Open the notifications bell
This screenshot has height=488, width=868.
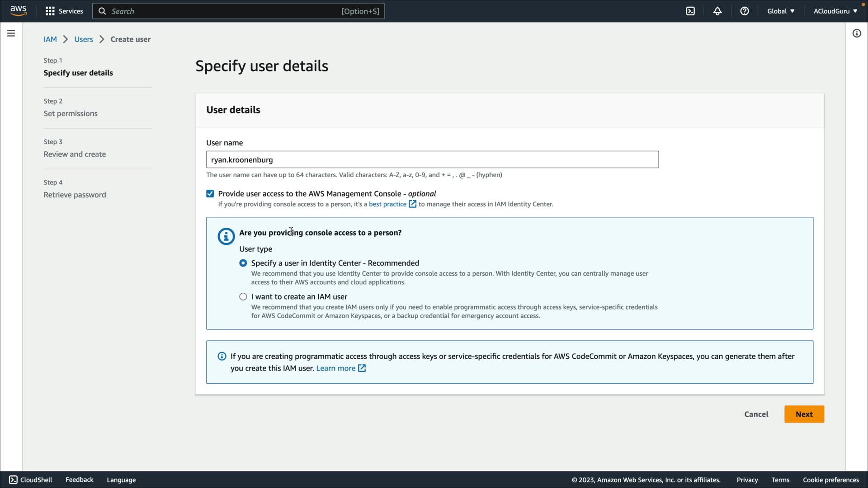point(717,11)
